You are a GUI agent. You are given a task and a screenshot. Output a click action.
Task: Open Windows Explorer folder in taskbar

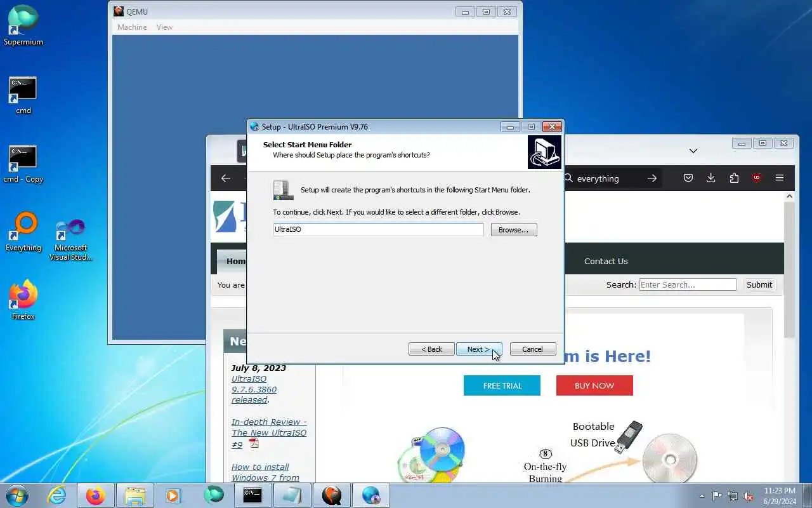(x=135, y=495)
